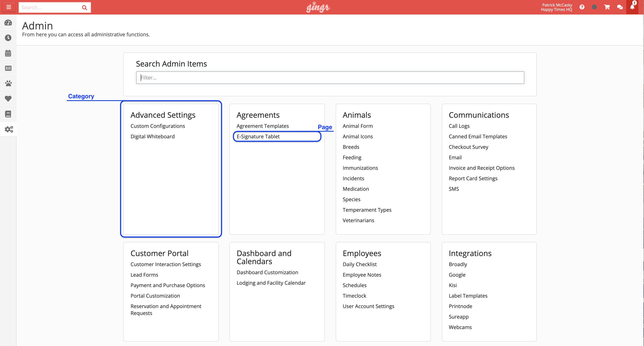Image resolution: width=644 pixels, height=346 pixels.
Task: Open the chat messages icon
Action: (620, 7)
